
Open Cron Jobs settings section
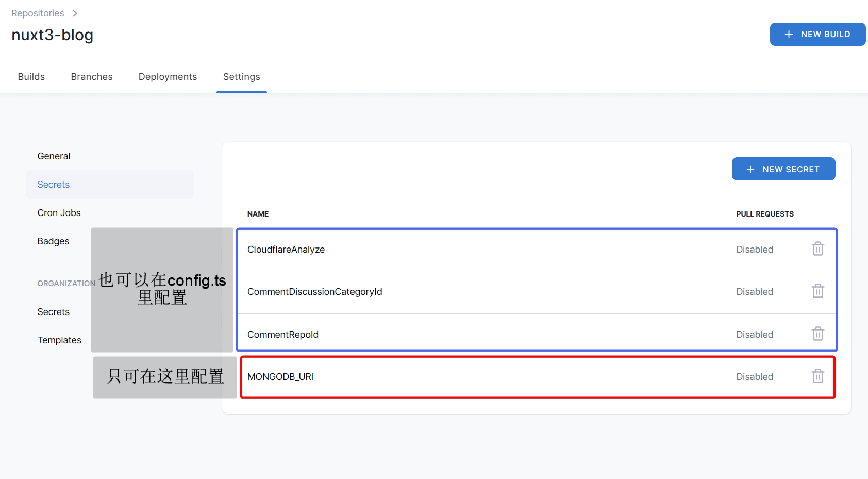tap(59, 213)
